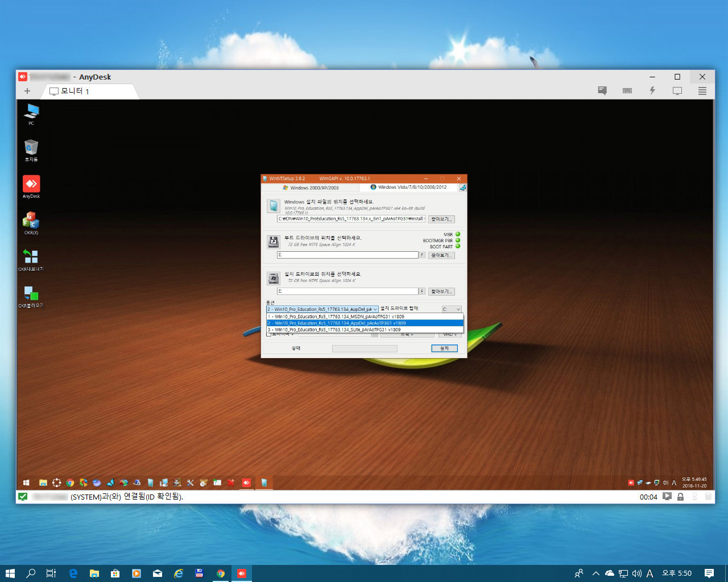Browse for the boot drive location
The width and height of the screenshot is (728, 582).
point(441,255)
